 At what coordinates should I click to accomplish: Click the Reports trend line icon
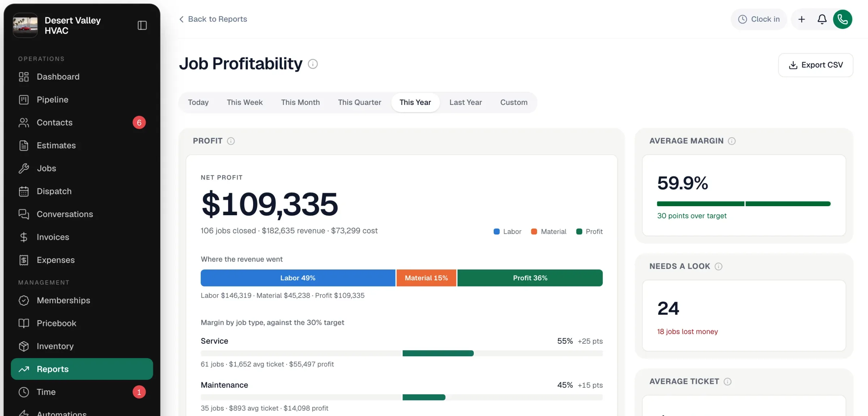tap(24, 369)
